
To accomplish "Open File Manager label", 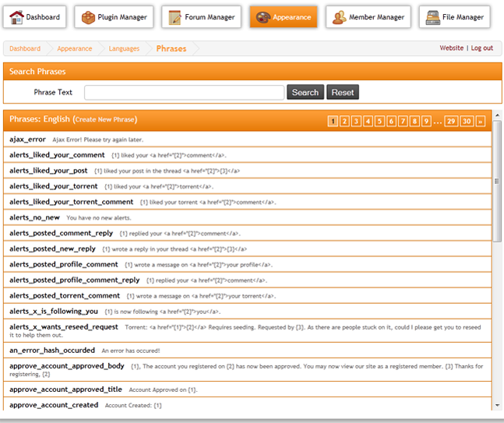I will 463,17.
